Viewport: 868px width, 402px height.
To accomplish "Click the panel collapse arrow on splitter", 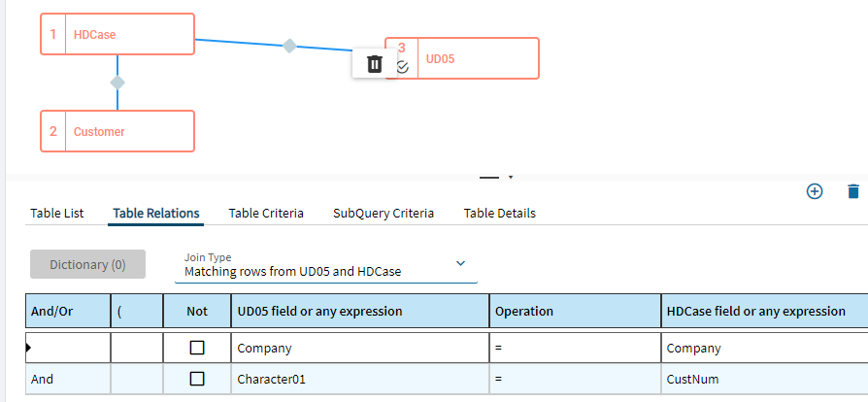I will click(511, 177).
